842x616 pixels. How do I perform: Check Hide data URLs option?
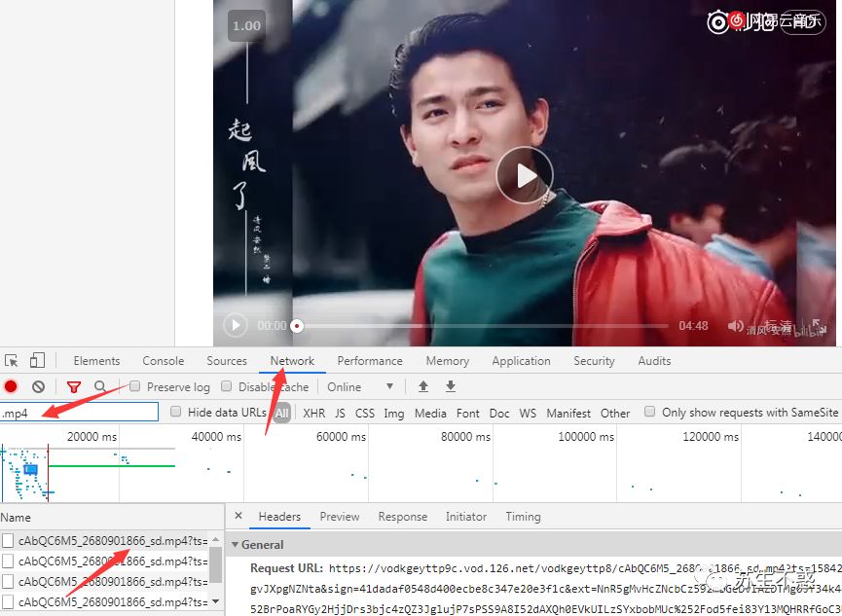click(x=175, y=412)
